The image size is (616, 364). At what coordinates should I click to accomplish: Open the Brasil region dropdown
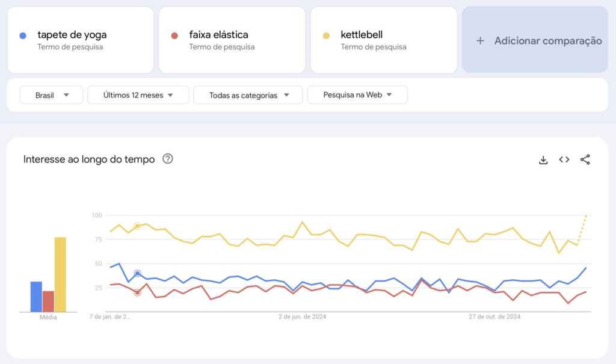[x=51, y=94]
